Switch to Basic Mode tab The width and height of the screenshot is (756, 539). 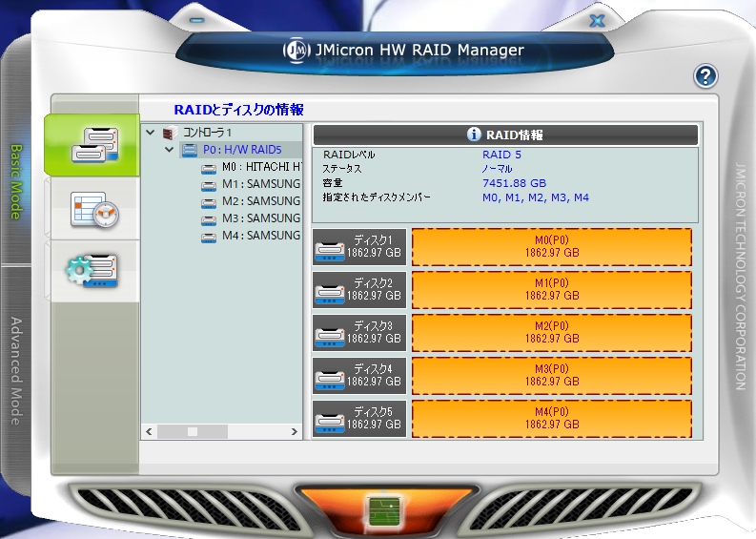pos(16,181)
